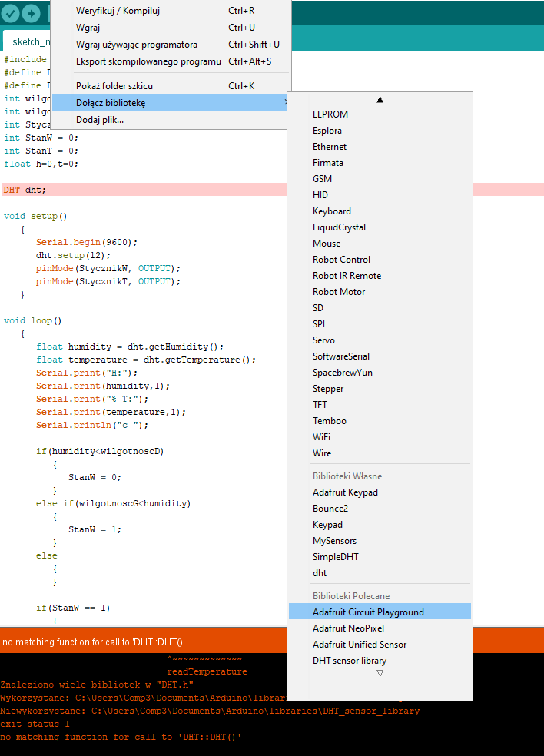This screenshot has width=544, height=756.
Task: Include the Temboo library
Action: tap(380, 421)
